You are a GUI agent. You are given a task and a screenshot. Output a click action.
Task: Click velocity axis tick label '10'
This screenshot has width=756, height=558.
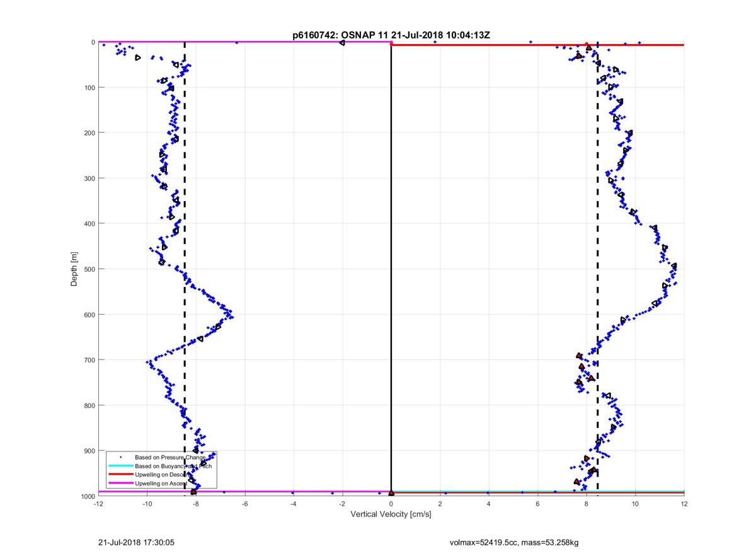(x=635, y=504)
